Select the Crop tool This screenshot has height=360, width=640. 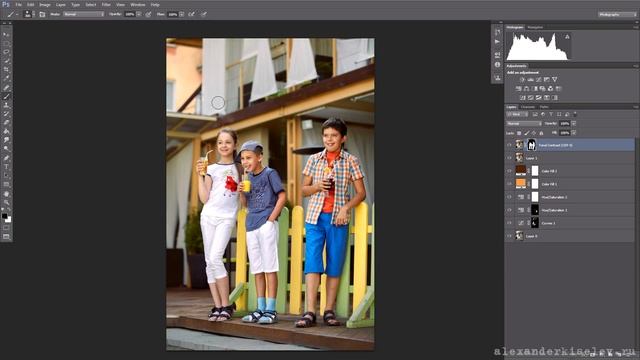[6, 70]
